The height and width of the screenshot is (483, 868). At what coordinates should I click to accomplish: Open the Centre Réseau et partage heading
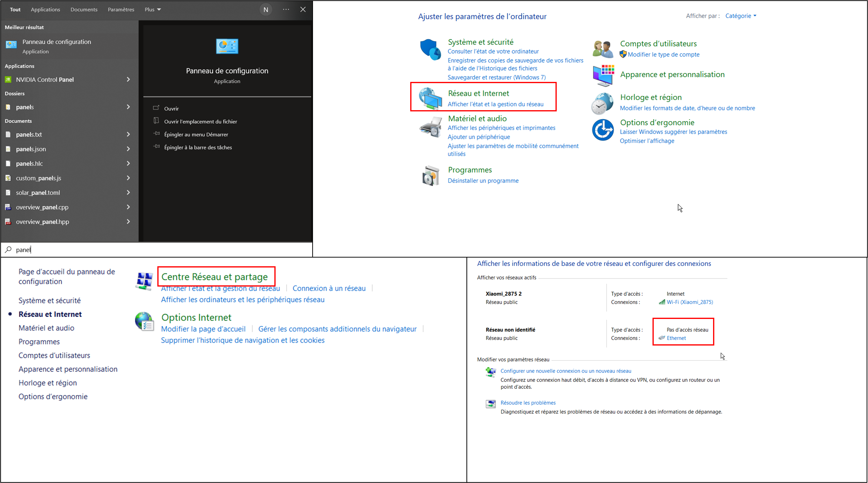pyautogui.click(x=214, y=277)
